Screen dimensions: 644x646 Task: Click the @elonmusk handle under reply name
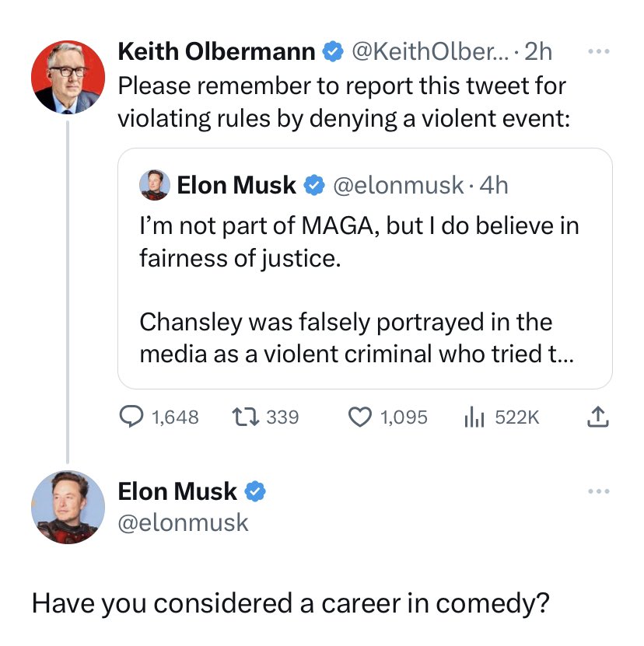pos(183,523)
